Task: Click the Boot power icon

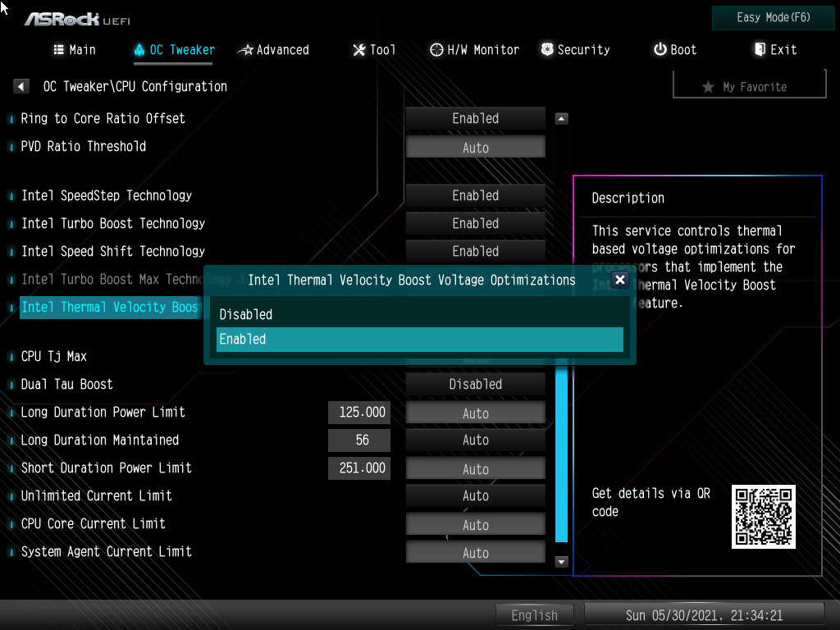Action: [660, 49]
